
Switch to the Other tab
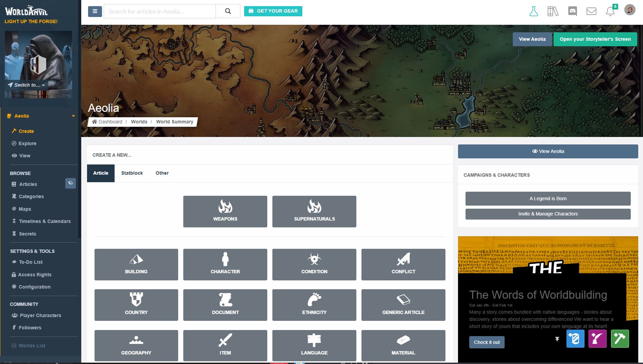click(162, 173)
